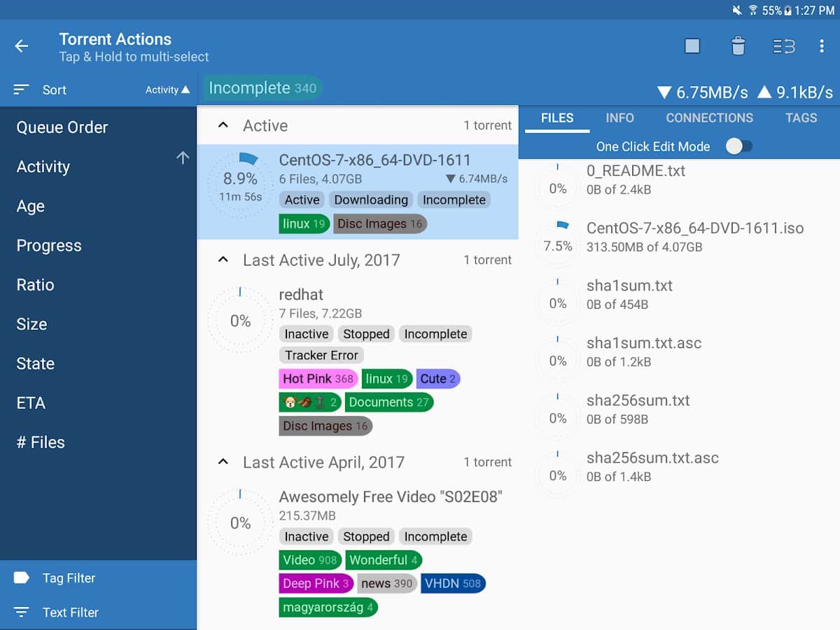Collapse the Last Active April, 2017 group

click(223, 462)
